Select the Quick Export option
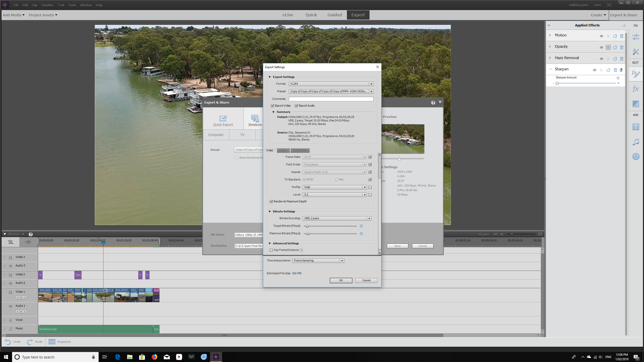The image size is (644, 362). click(223, 121)
